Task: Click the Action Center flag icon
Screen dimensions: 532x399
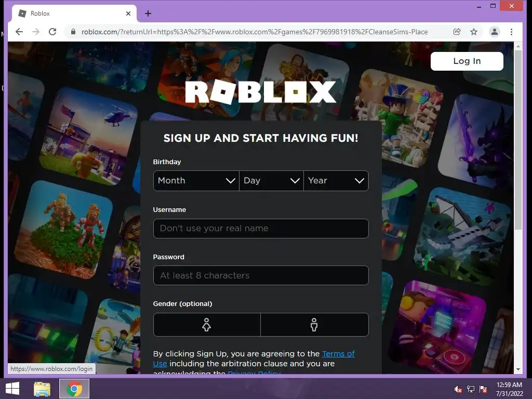Action: [x=483, y=389]
